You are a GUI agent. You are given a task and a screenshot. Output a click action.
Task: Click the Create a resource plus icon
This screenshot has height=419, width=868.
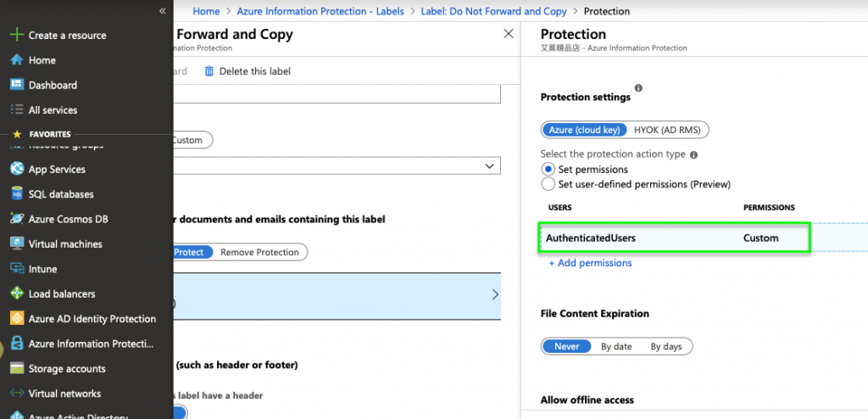pos(15,36)
